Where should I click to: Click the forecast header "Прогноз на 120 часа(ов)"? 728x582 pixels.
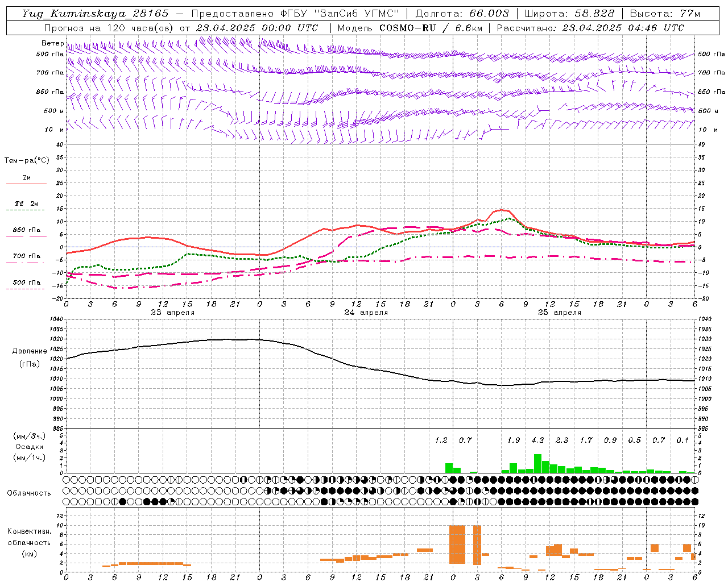(109, 28)
